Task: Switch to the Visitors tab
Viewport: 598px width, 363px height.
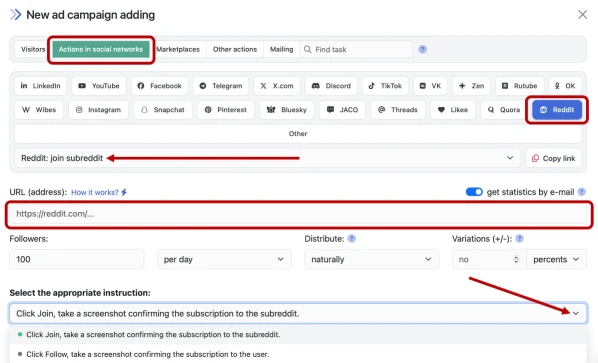Action: pyautogui.click(x=33, y=49)
